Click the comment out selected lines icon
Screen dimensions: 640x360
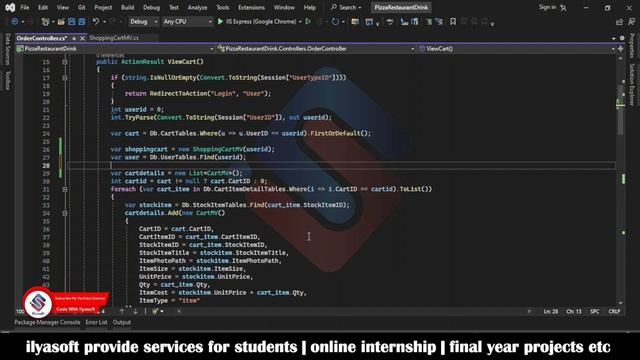[429, 22]
